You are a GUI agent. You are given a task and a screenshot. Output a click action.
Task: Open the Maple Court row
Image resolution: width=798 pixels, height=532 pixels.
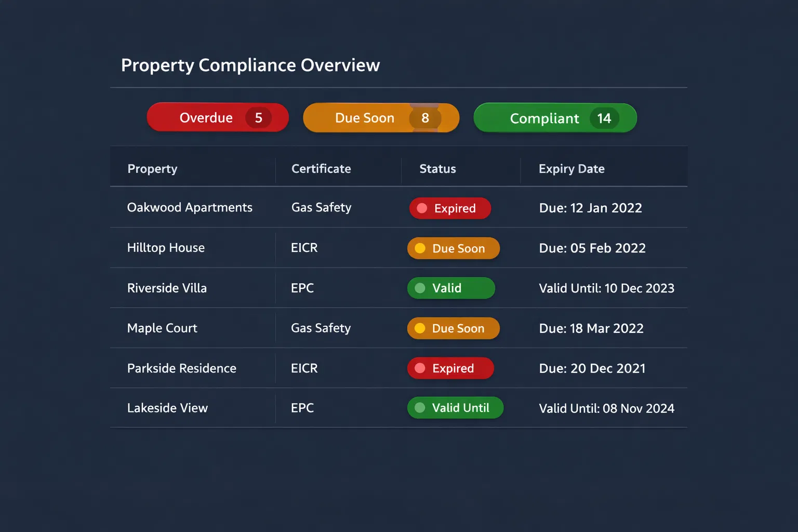click(x=398, y=328)
